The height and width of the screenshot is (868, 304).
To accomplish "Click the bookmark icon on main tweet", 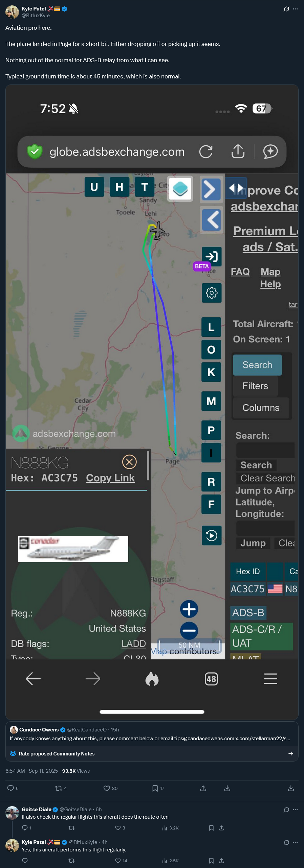I will pyautogui.click(x=155, y=788).
